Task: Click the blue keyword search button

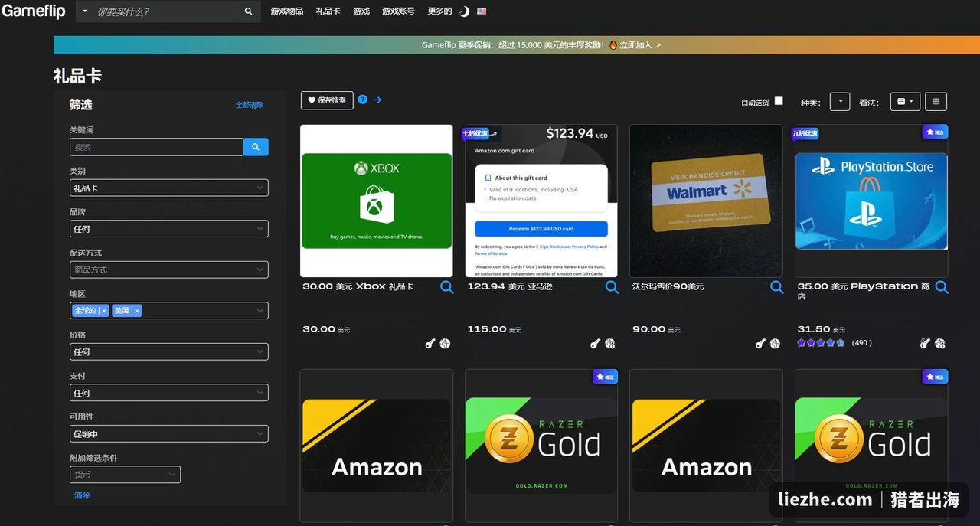Action: click(256, 147)
